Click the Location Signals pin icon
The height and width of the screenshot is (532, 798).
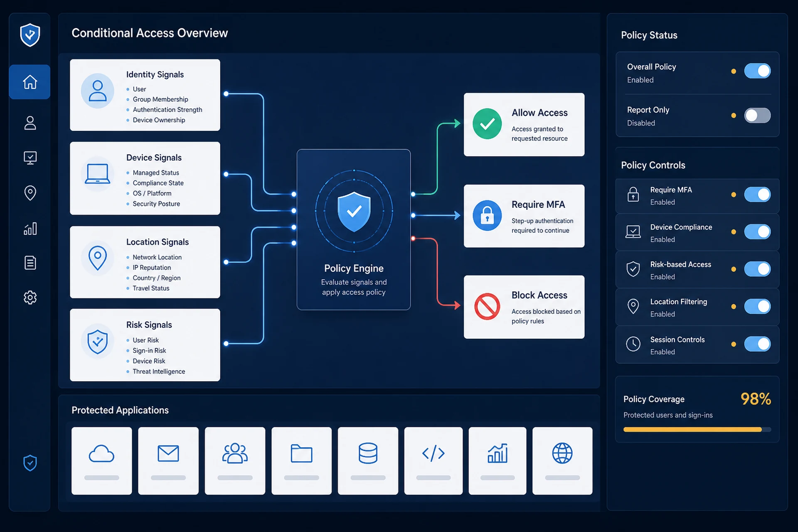tap(98, 258)
